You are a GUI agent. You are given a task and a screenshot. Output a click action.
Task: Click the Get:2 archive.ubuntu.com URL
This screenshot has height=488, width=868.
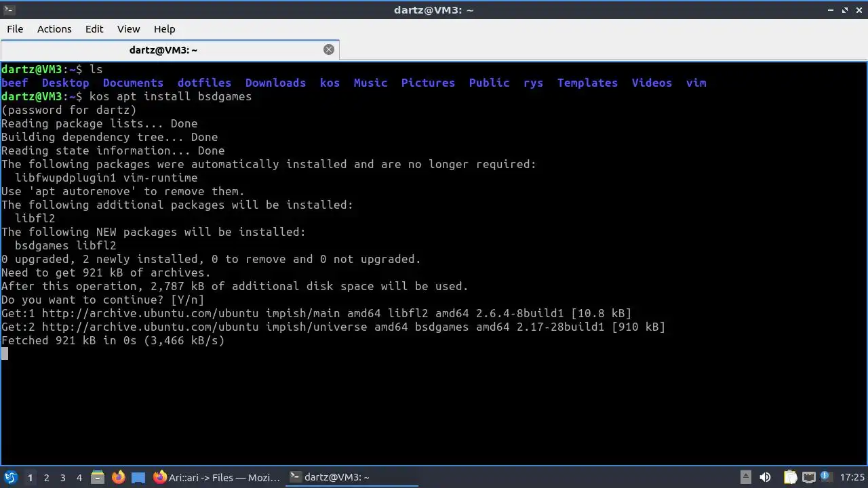point(151,327)
